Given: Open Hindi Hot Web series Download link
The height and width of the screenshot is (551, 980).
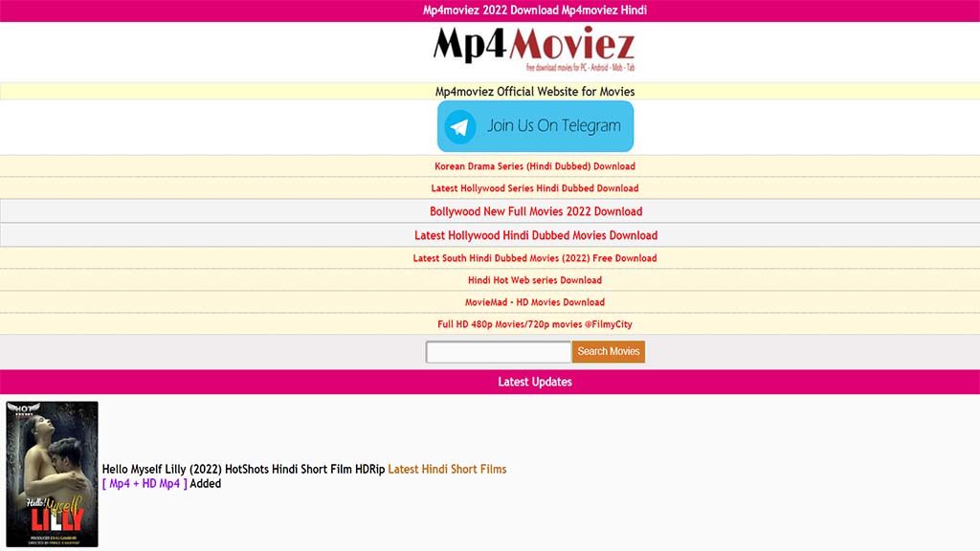Looking at the screenshot, I should coord(535,280).
